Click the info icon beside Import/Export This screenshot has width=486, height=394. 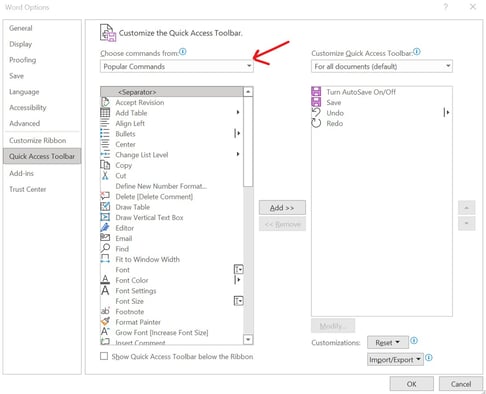429,358
